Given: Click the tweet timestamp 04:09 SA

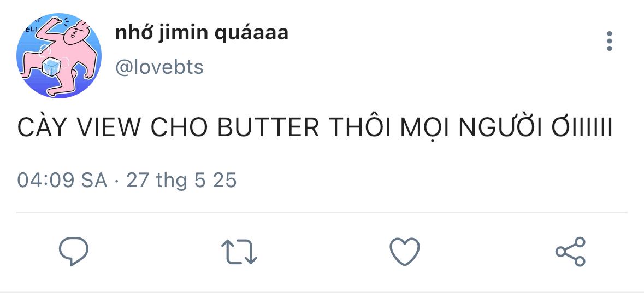Looking at the screenshot, I should tap(62, 180).
